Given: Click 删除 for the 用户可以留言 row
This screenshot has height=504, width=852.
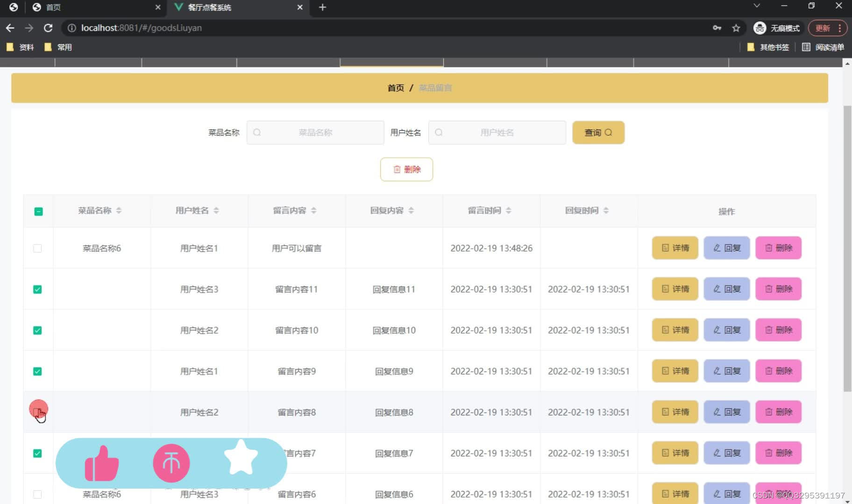Looking at the screenshot, I should [x=778, y=248].
